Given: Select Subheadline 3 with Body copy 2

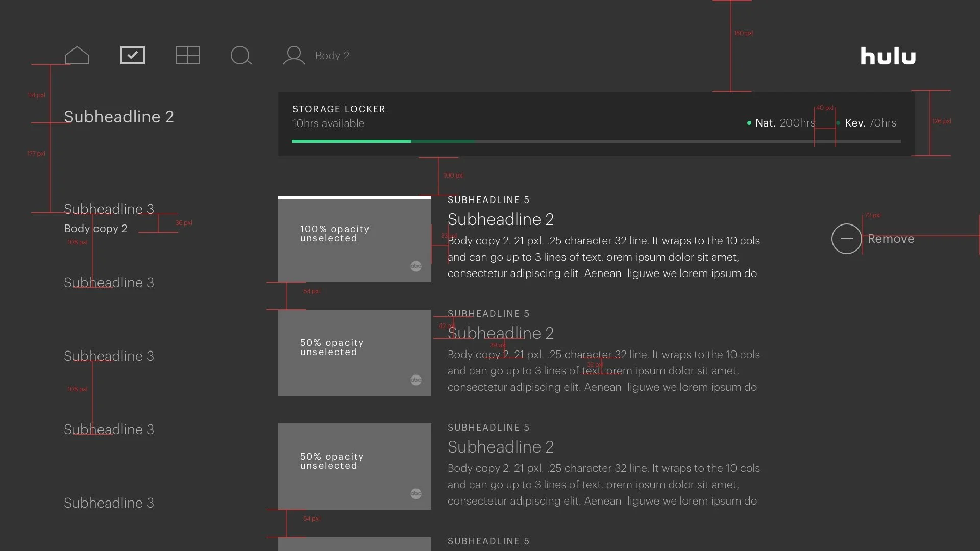Looking at the screenshot, I should [109, 209].
